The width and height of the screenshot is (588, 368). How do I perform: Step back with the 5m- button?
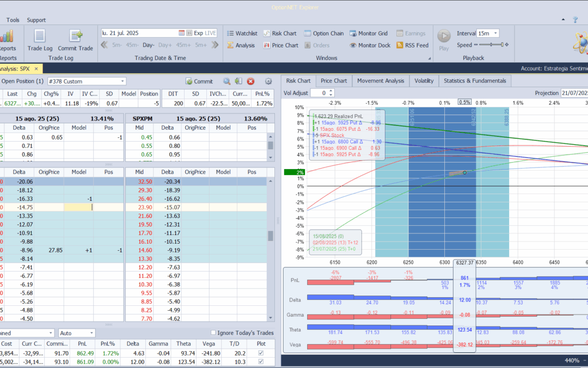click(117, 45)
